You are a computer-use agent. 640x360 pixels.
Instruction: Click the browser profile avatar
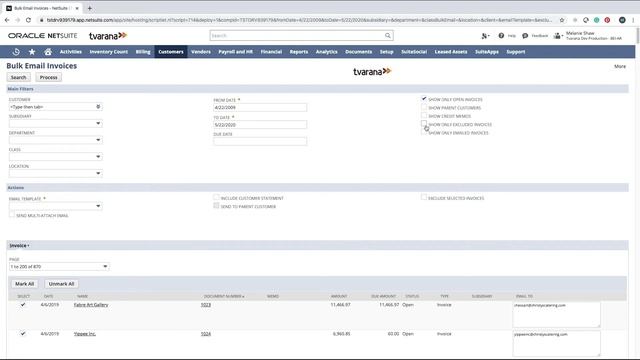coord(622,20)
